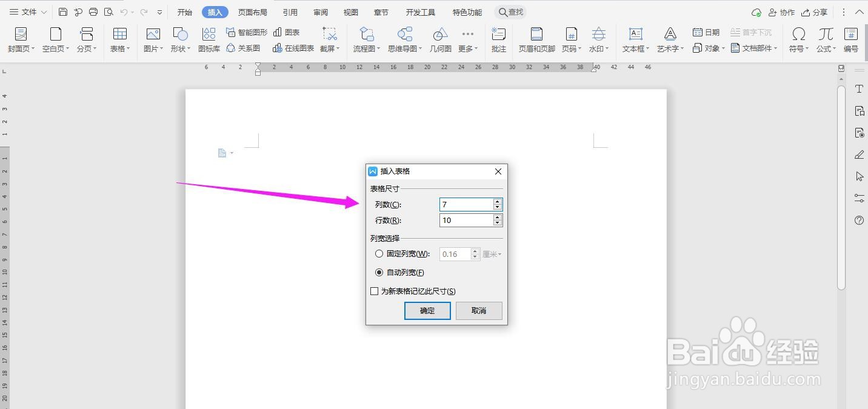
Task: Insert a chart (图表)
Action: (287, 32)
